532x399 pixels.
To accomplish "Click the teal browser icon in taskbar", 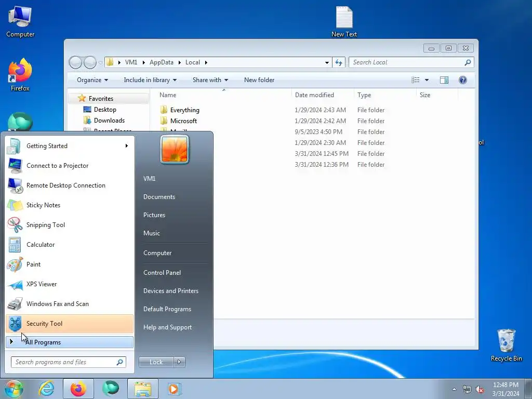I will coord(111,389).
